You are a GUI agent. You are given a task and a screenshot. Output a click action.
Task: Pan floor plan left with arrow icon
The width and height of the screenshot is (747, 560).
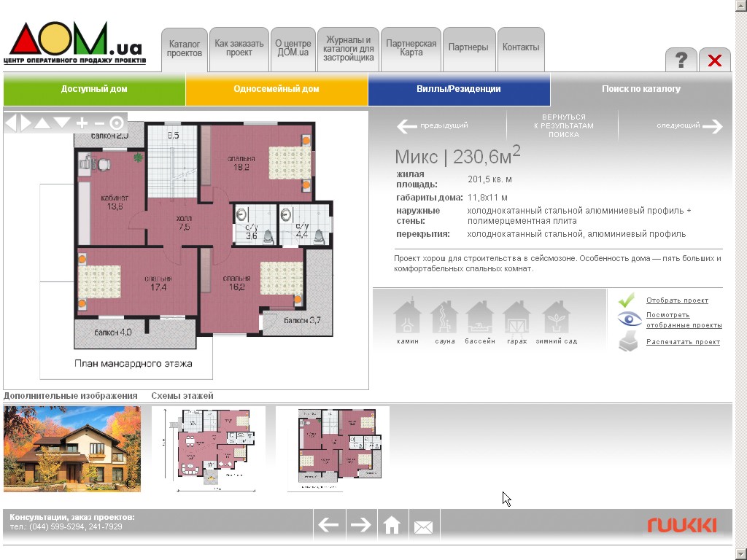point(11,122)
